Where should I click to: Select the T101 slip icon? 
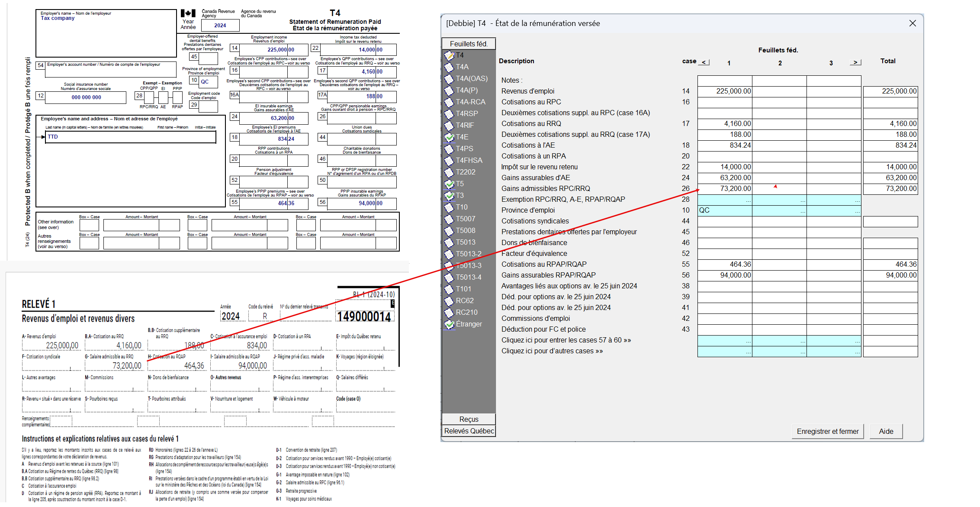449,289
